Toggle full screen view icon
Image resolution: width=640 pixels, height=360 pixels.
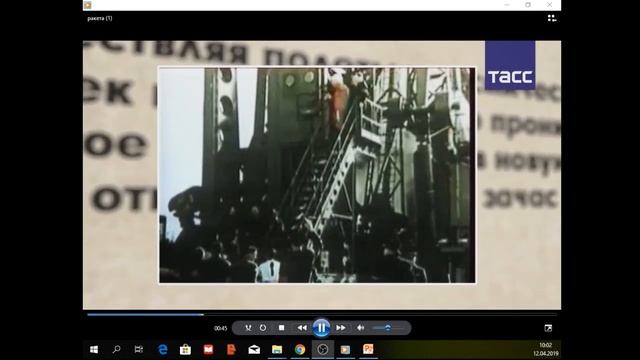pos(548,328)
